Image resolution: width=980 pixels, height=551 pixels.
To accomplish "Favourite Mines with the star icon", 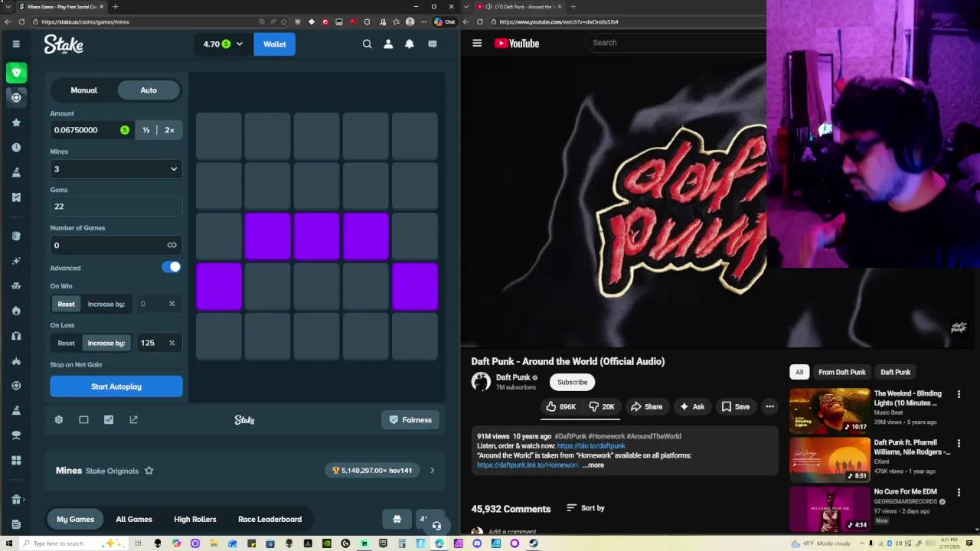I will pyautogui.click(x=149, y=471).
